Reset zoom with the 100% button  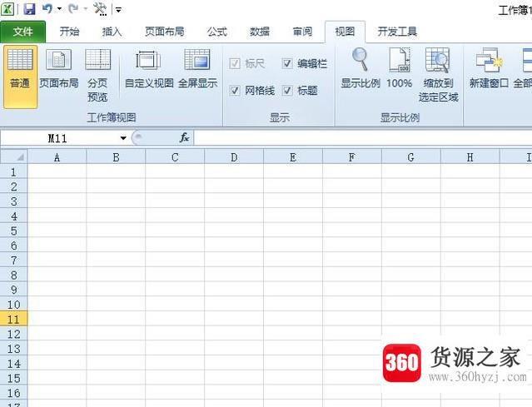click(399, 69)
